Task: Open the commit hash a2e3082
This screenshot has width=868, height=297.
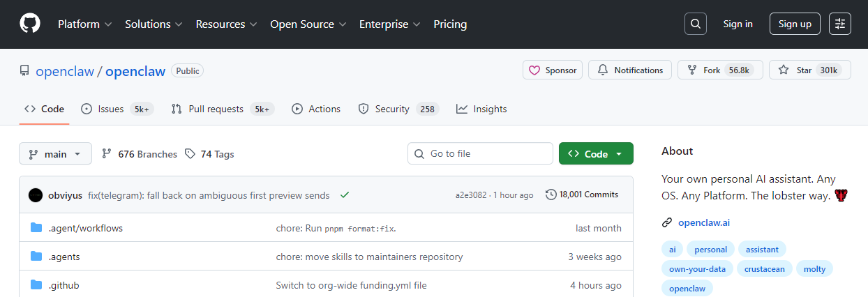Action: [471, 195]
